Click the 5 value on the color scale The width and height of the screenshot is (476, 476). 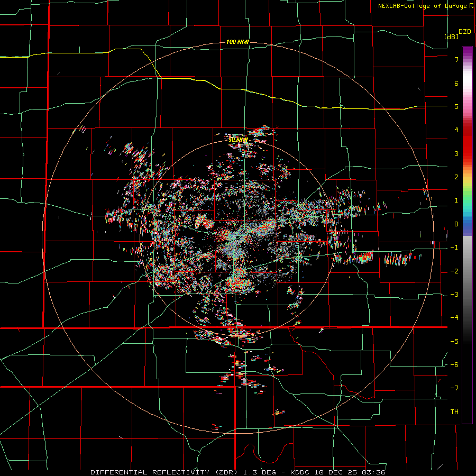pos(456,106)
